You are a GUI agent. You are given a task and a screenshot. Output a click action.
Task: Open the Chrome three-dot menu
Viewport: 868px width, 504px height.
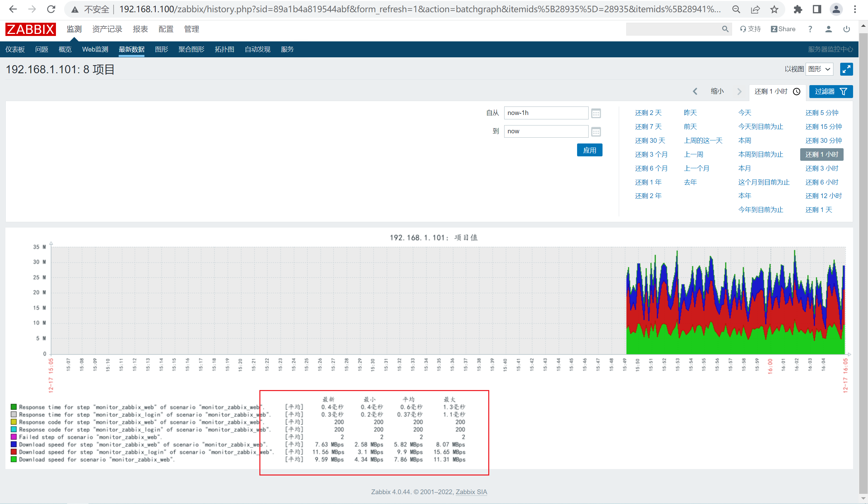click(x=855, y=9)
